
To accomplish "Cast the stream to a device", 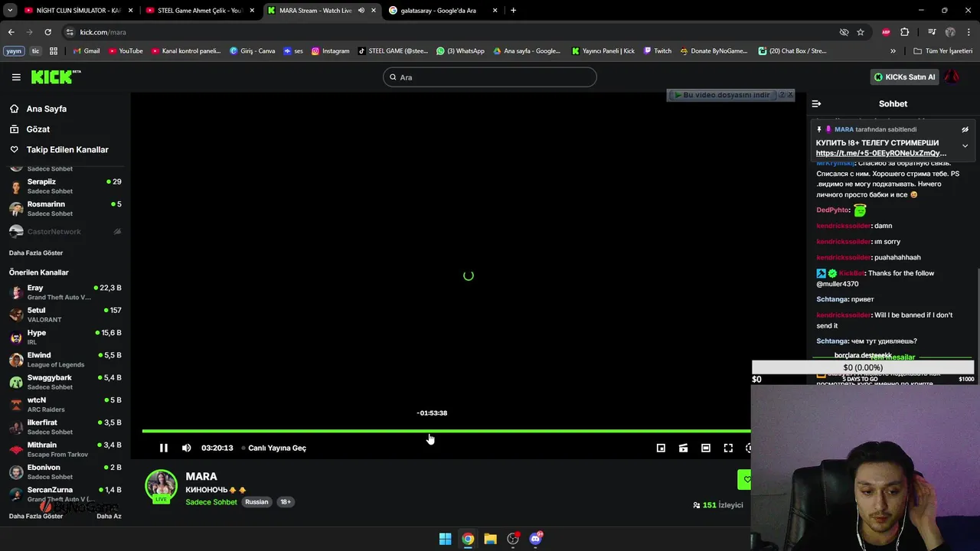I will point(683,448).
